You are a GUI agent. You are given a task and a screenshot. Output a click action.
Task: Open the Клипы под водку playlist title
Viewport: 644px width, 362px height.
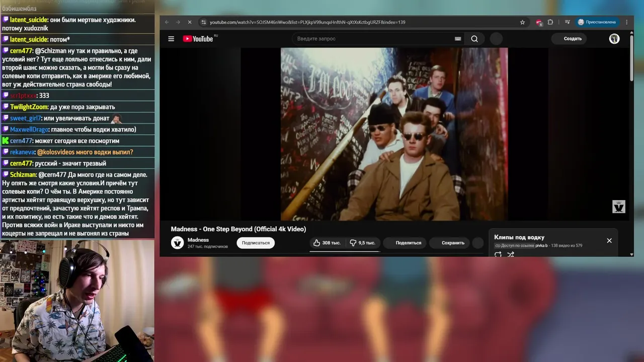(519, 237)
